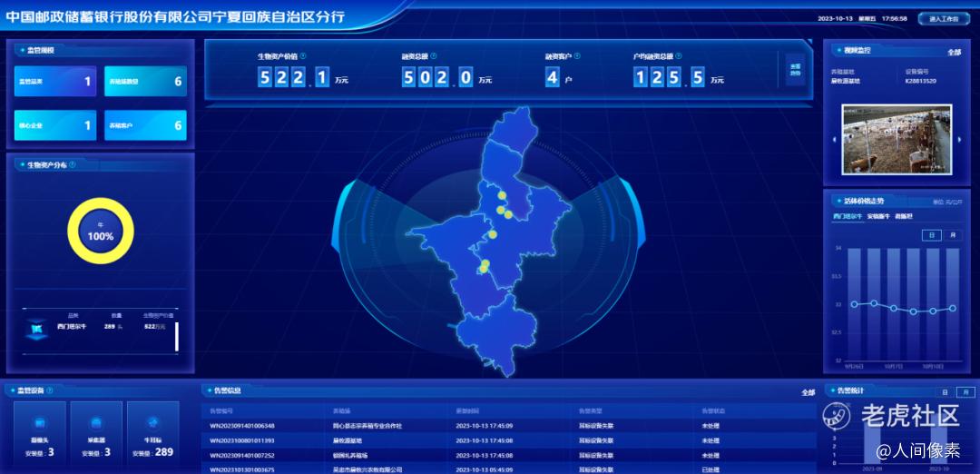Viewport: 980px width, 474px height.
Task: Click the help icon beside 融资总额
Action: point(434,56)
